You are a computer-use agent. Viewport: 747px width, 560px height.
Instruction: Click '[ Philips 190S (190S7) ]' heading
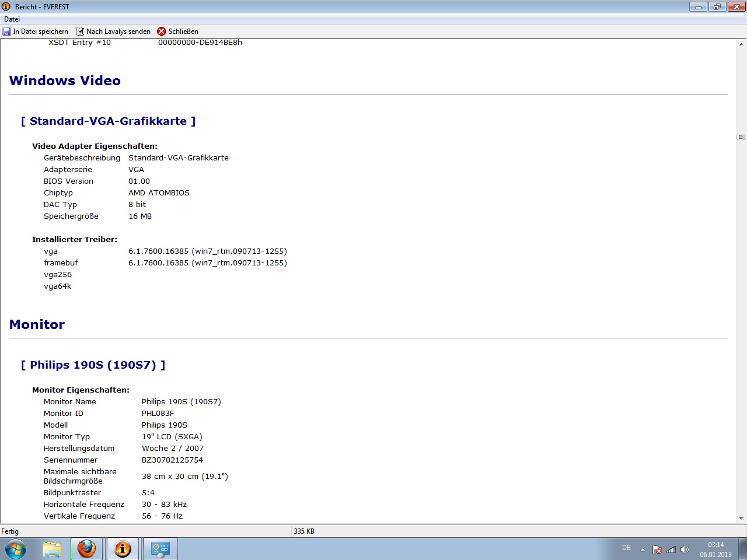point(93,365)
